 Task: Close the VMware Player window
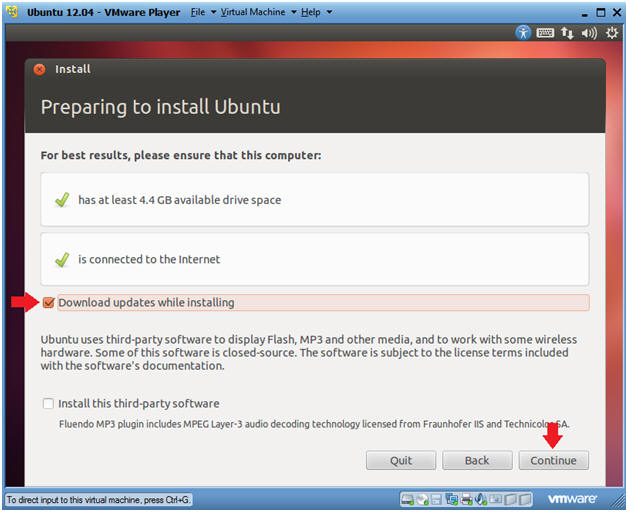(x=617, y=12)
